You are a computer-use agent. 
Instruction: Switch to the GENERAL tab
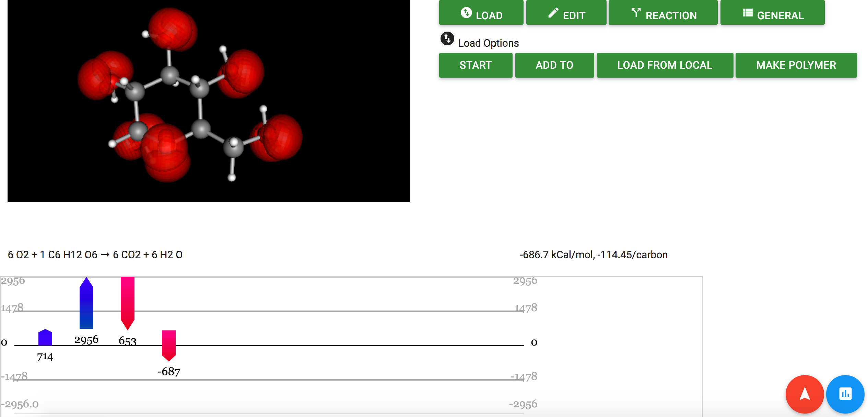tap(780, 15)
